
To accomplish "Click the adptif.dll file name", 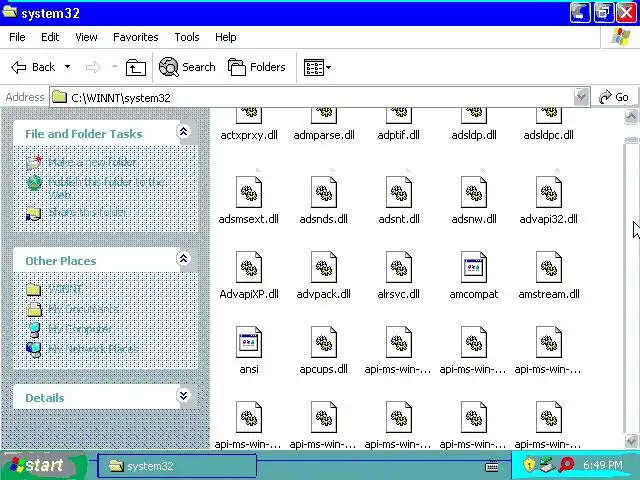I will pos(398,135).
